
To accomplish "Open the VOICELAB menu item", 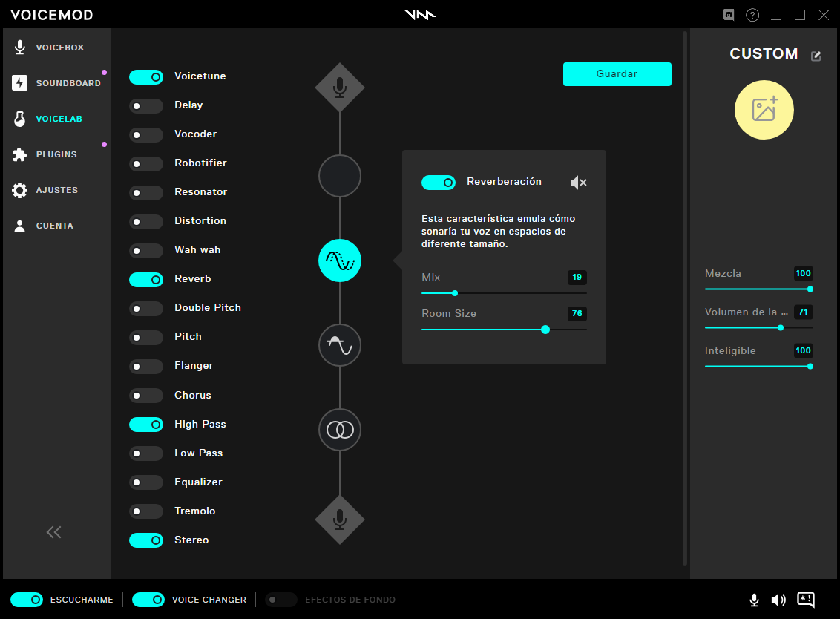I will (57, 119).
